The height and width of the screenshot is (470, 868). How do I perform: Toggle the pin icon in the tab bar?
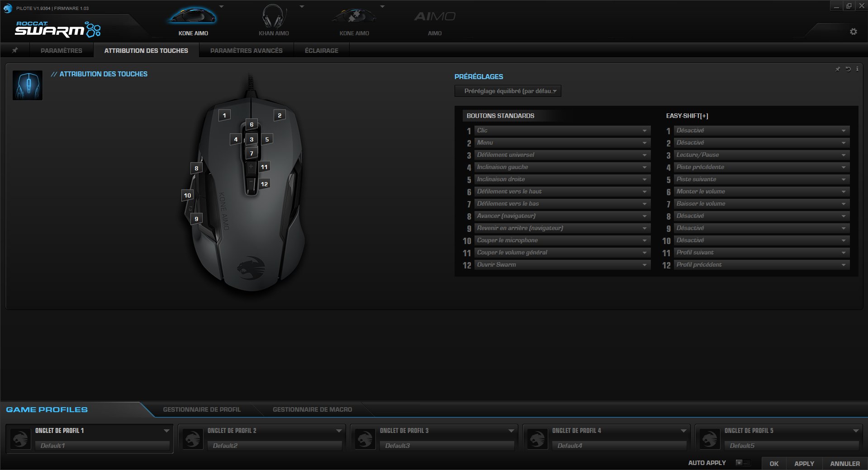(15, 50)
